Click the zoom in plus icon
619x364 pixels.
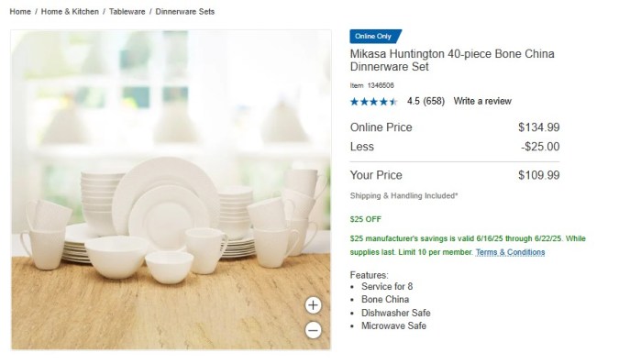click(313, 305)
